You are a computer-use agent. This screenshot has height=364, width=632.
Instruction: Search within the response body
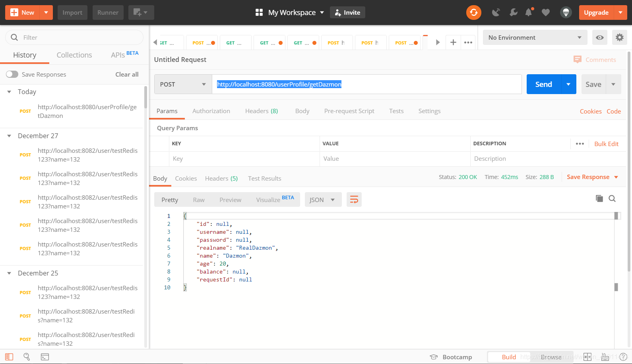[612, 198]
